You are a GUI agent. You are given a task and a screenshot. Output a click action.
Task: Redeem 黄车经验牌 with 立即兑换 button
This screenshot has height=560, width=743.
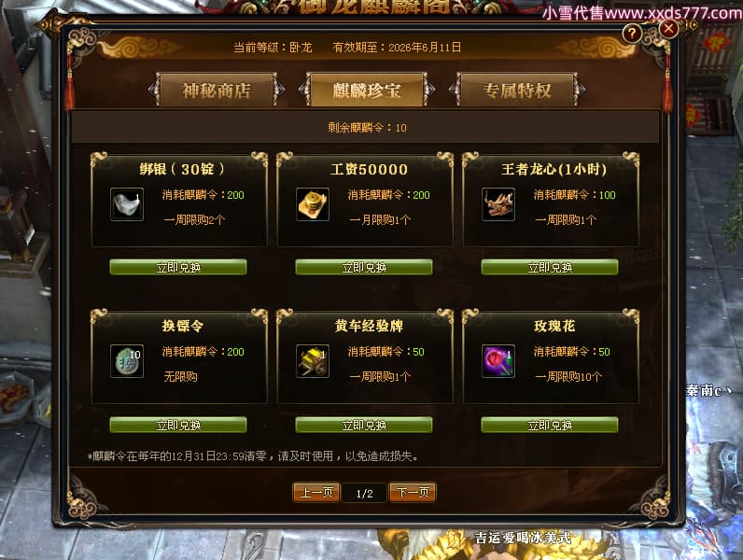tap(364, 425)
